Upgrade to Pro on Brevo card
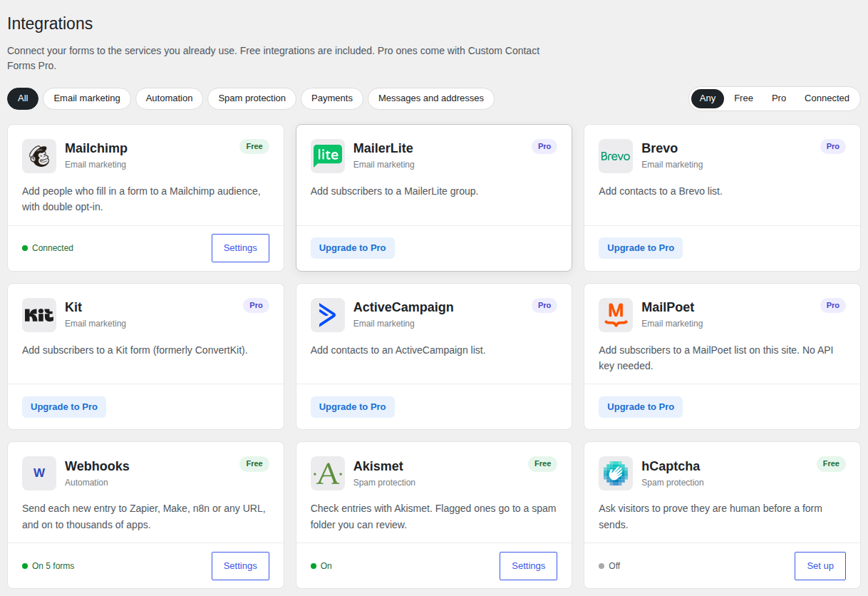 (641, 248)
